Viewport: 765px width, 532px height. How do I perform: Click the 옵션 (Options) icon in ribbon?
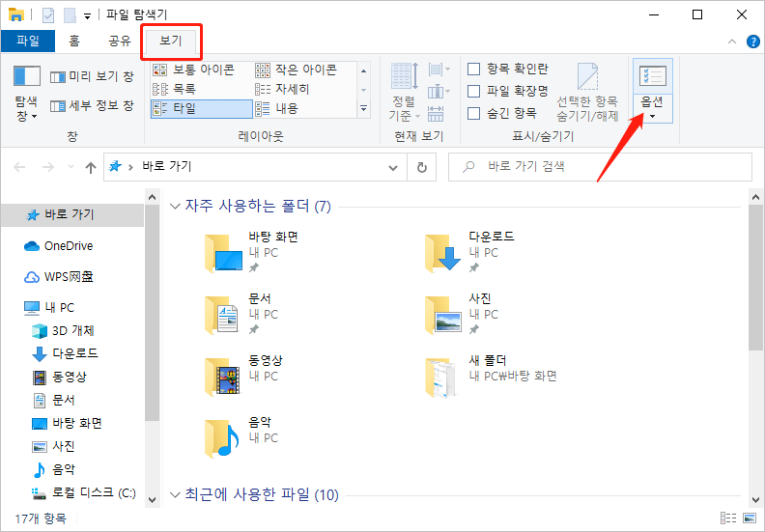point(652,78)
